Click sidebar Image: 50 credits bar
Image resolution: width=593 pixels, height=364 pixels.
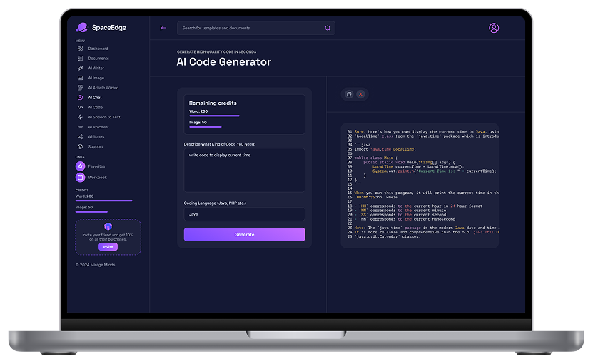click(91, 212)
